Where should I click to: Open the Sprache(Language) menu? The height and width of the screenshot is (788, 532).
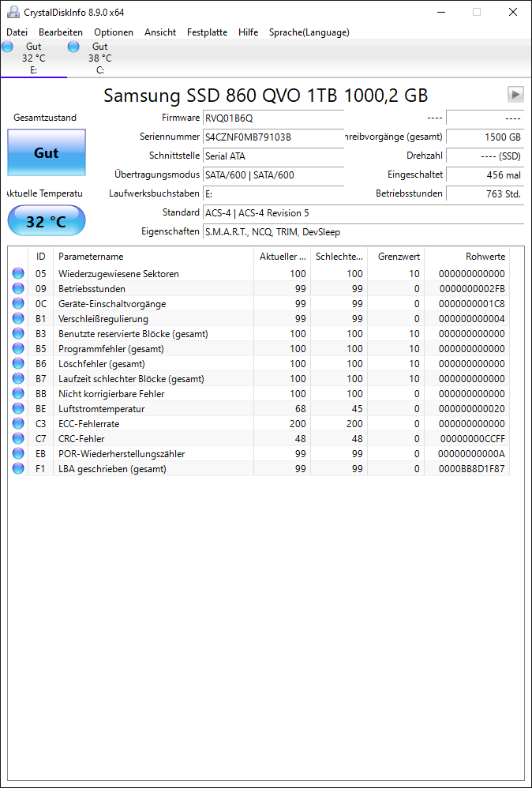309,32
